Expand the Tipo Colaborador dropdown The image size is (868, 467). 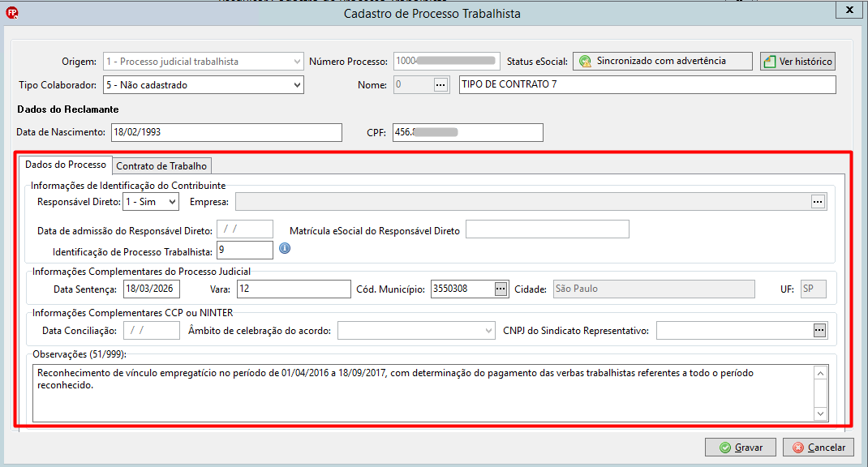[297, 85]
